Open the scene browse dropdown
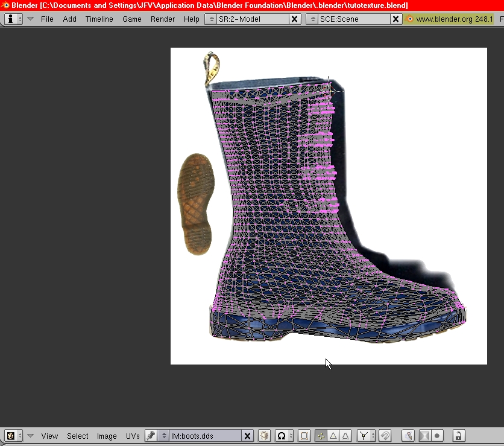 pyautogui.click(x=313, y=19)
